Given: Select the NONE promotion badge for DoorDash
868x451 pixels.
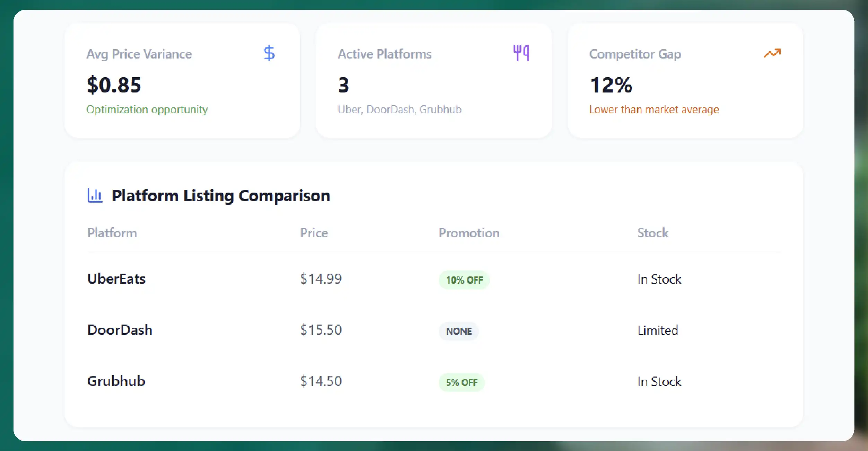Looking at the screenshot, I should (x=459, y=331).
